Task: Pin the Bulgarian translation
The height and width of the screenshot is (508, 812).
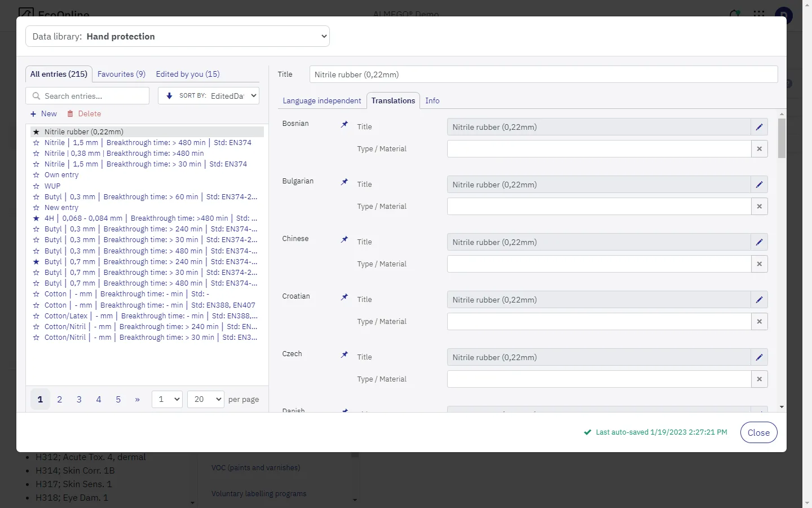Action: 345,182
